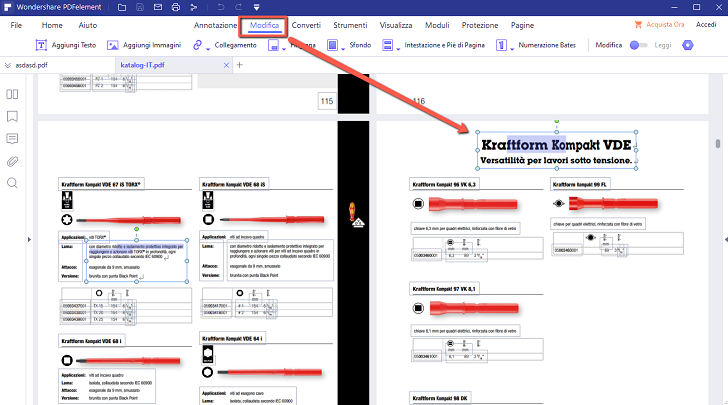728x405 pixels.
Task: Click Acquista Ora purchase link
Action: coord(665,24)
